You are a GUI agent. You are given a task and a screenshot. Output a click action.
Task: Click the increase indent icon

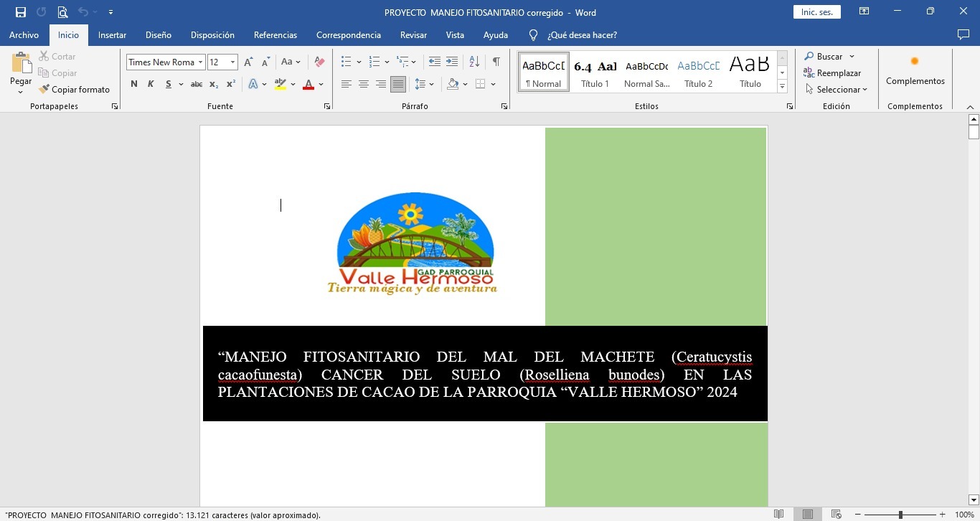[452, 62]
